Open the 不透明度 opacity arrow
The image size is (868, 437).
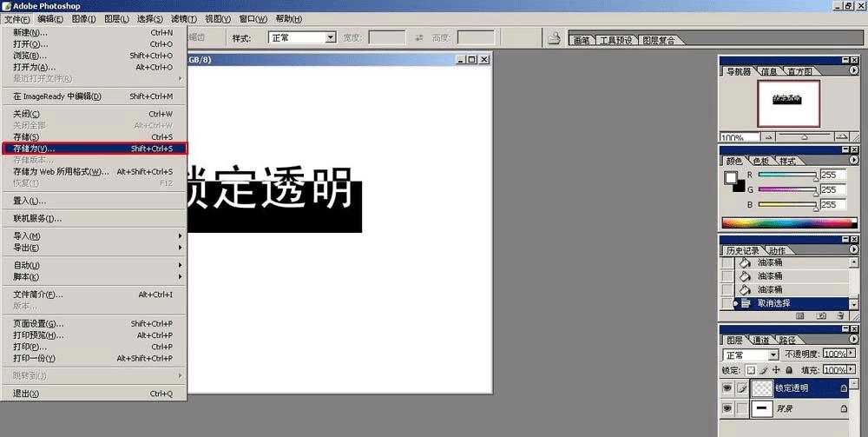pyautogui.click(x=851, y=354)
